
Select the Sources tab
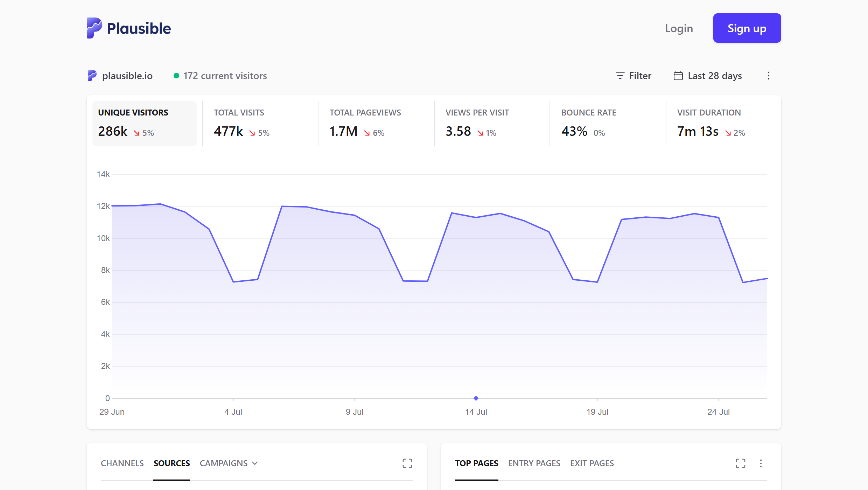click(171, 463)
